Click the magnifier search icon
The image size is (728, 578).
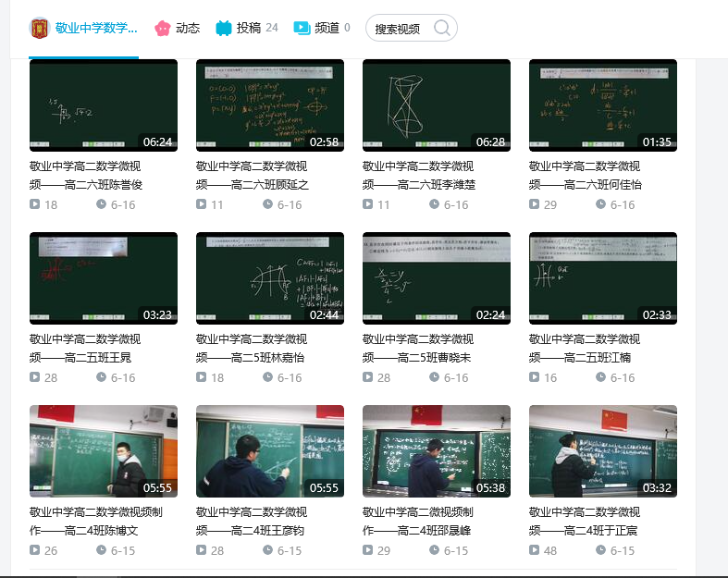tap(441, 28)
